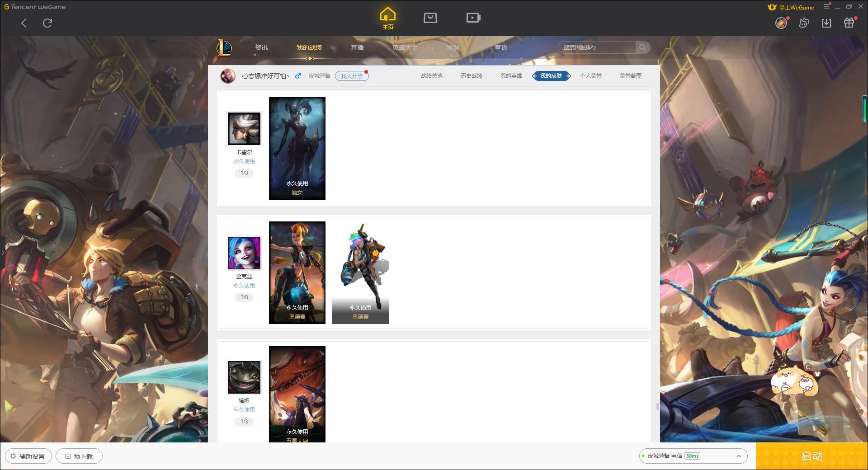Click the skin list scrollbar handle
This screenshot has width=868, height=470.
click(657, 406)
